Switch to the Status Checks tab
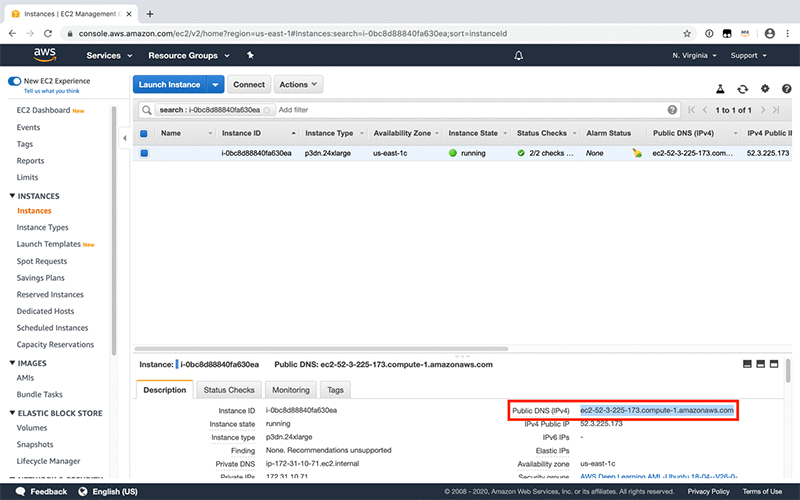800x500 pixels. (x=229, y=390)
